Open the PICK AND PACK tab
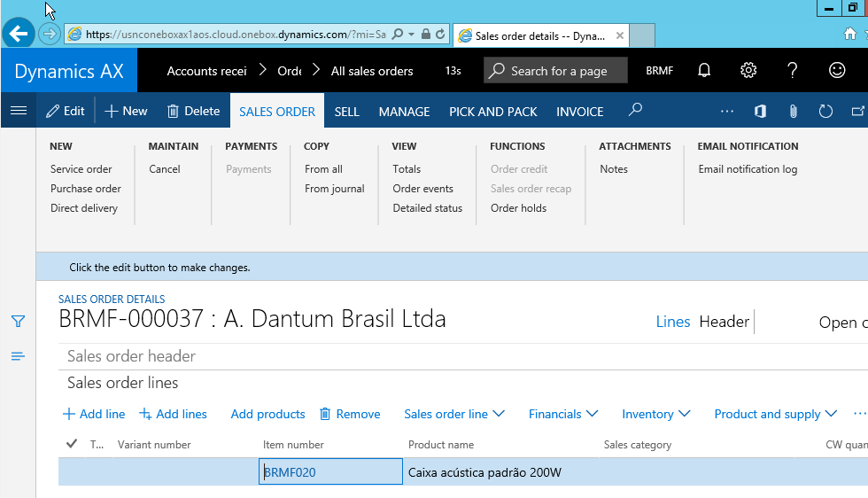 tap(492, 112)
